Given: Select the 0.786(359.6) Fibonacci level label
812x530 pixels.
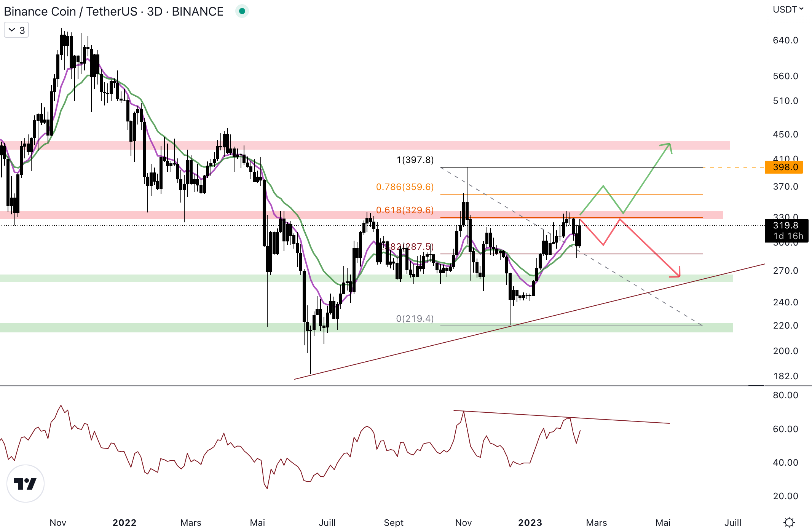Looking at the screenshot, I should 405,187.
